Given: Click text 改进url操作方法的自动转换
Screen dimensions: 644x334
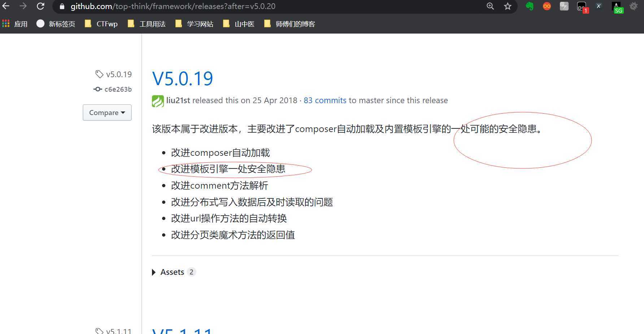Looking at the screenshot, I should click(229, 218).
